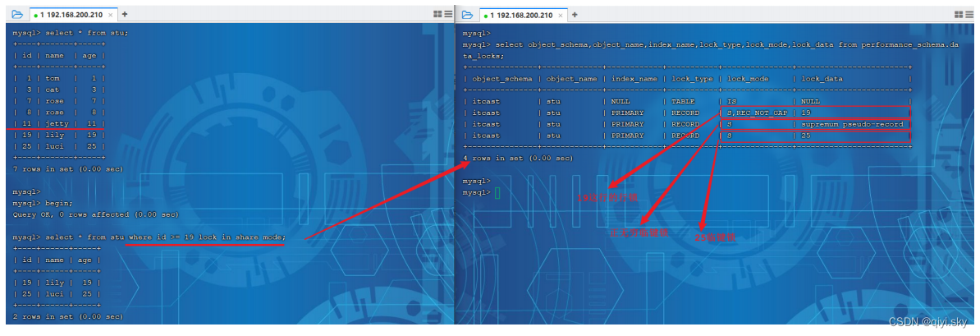Viewport: 980px width, 336px height.
Task: Switch to right pane tab 1 192.168.200.210
Action: tap(522, 15)
